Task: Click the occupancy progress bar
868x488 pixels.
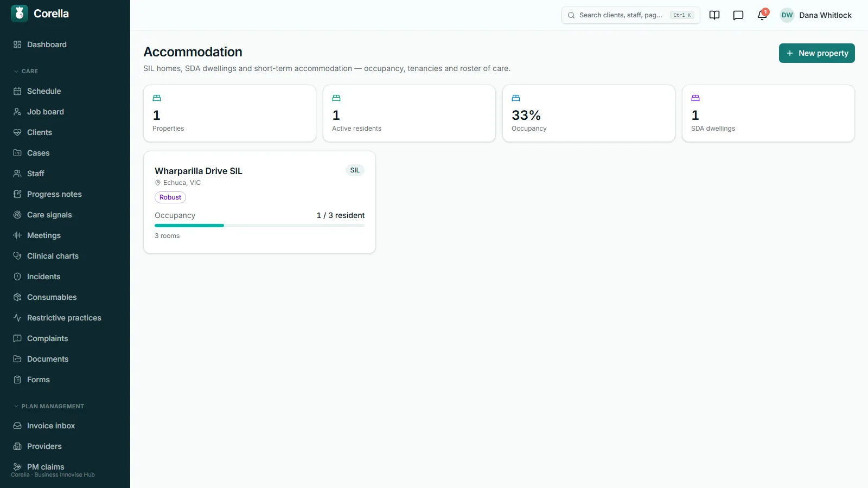Action: tap(259, 226)
